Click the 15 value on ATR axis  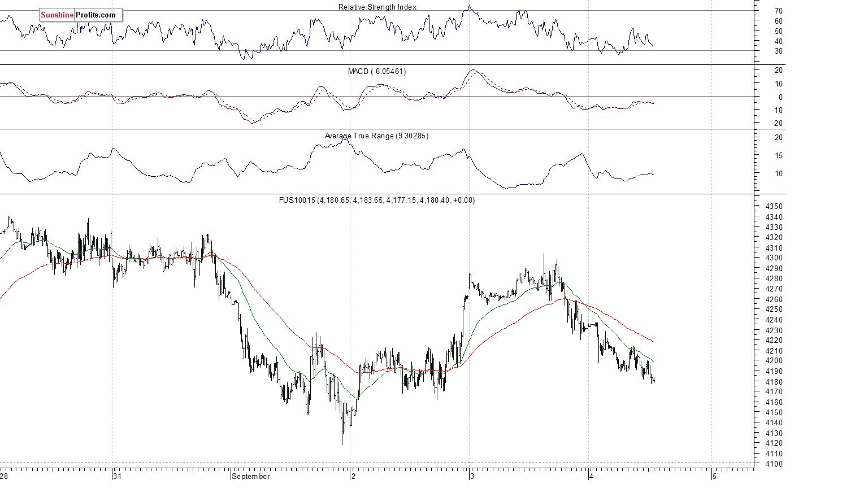coord(779,155)
